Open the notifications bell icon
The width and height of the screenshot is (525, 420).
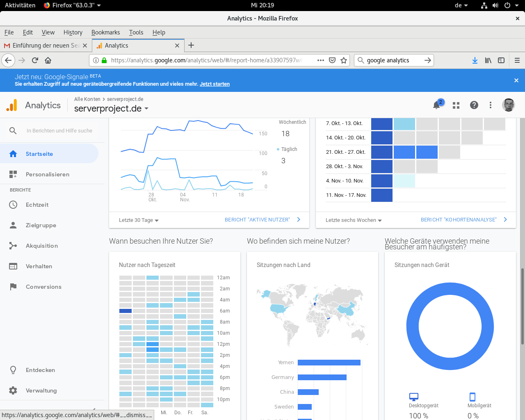tap(437, 105)
